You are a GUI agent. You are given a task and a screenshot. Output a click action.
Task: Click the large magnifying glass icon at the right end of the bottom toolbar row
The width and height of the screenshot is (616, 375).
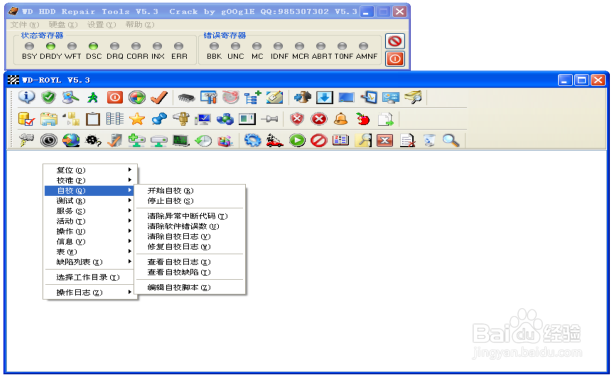[x=451, y=140]
